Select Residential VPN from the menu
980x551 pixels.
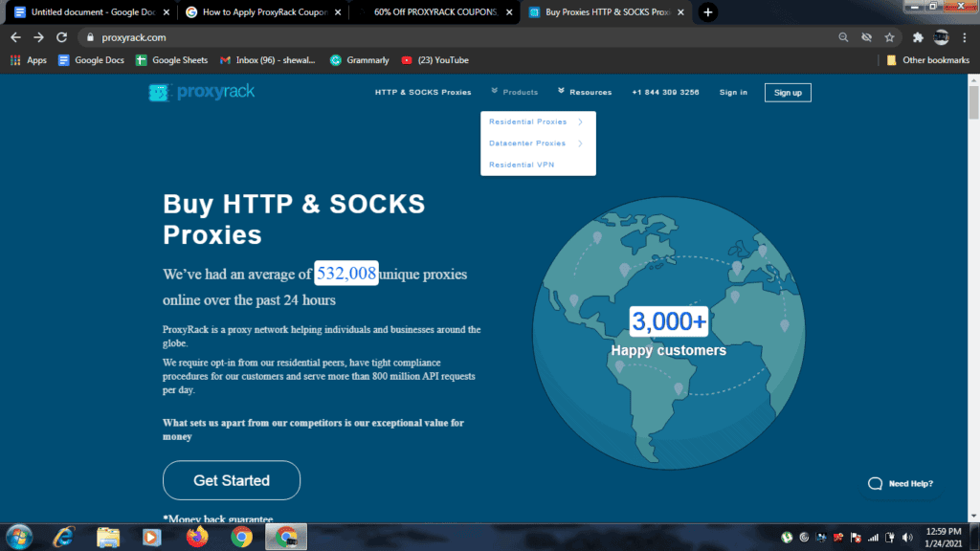pyautogui.click(x=522, y=165)
